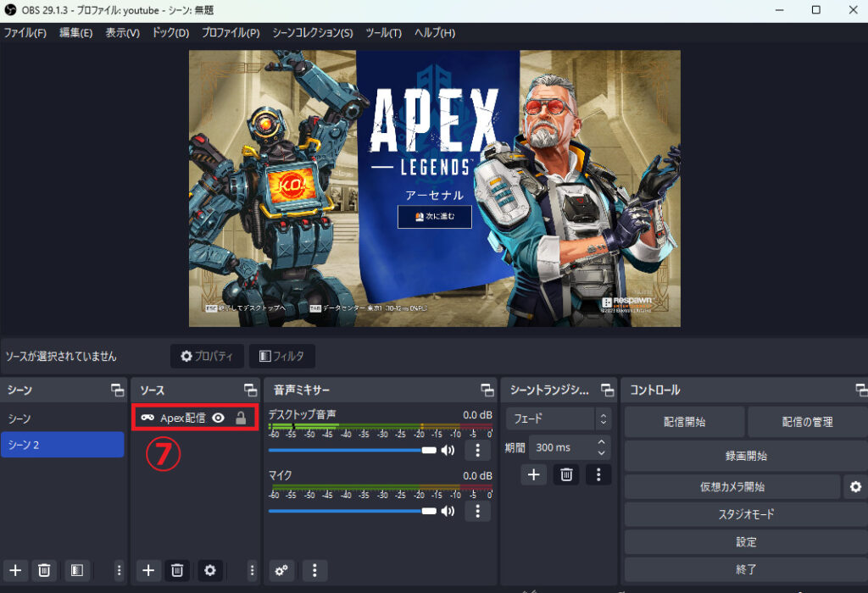Select the シーン 2 scene item
Screen dimensions: 868x593
[x=63, y=445]
